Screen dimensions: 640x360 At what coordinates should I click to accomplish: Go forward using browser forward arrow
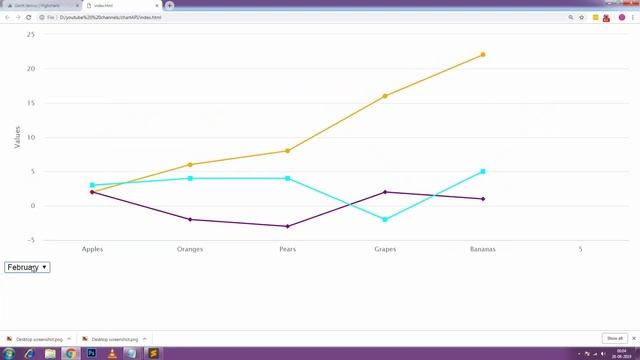[18, 18]
